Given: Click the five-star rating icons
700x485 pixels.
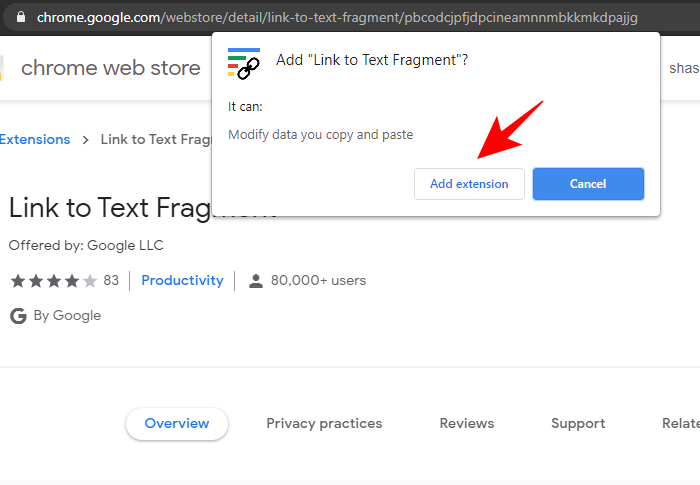Looking at the screenshot, I should [x=53, y=281].
